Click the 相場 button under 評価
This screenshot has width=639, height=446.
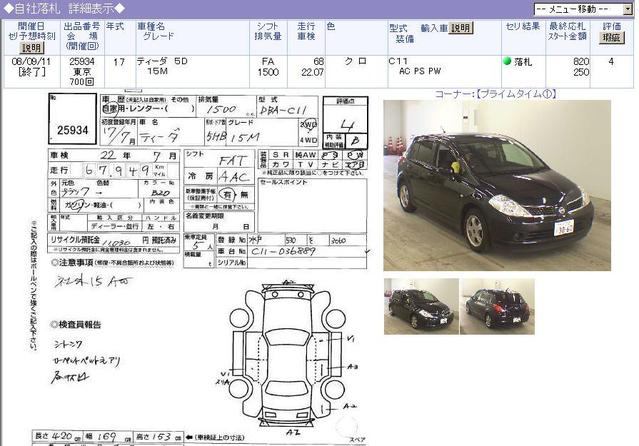pyautogui.click(x=611, y=38)
